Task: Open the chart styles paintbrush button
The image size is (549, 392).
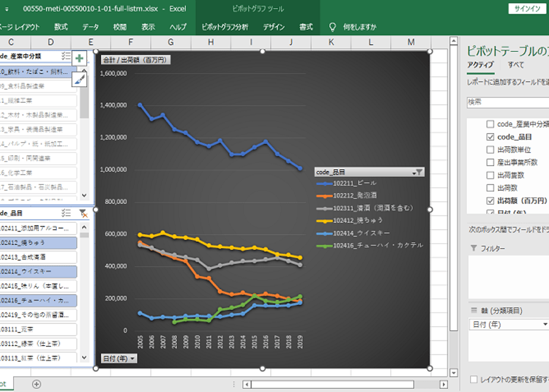Action: click(x=80, y=80)
